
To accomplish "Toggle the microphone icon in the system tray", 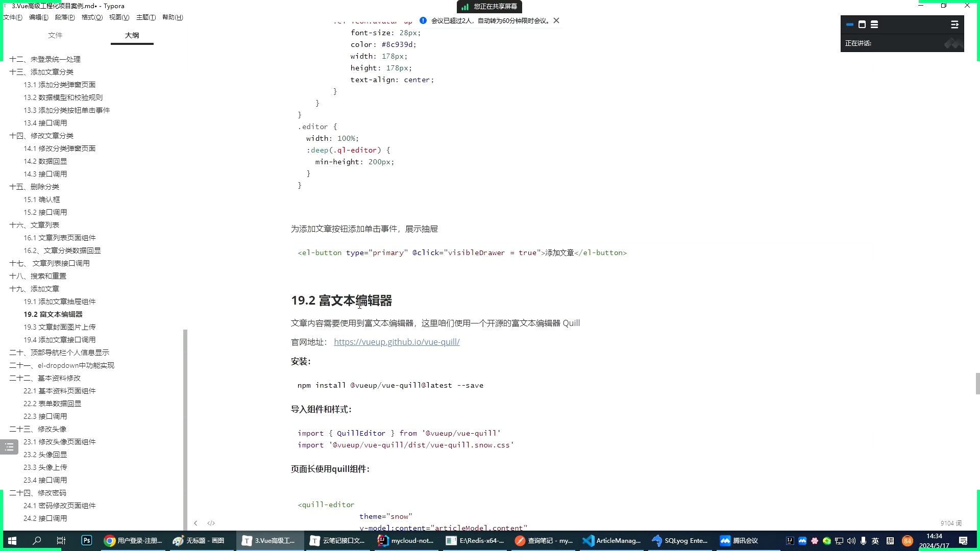I will [x=863, y=541].
